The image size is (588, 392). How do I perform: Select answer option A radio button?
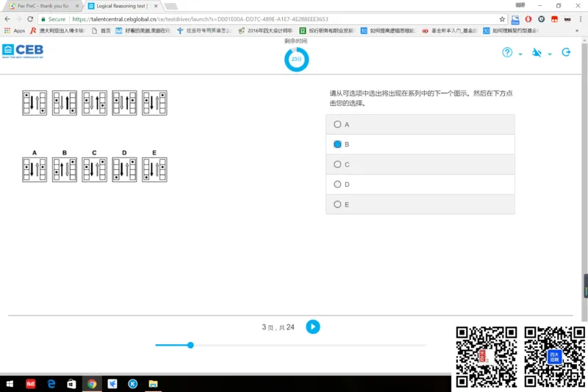(x=337, y=124)
